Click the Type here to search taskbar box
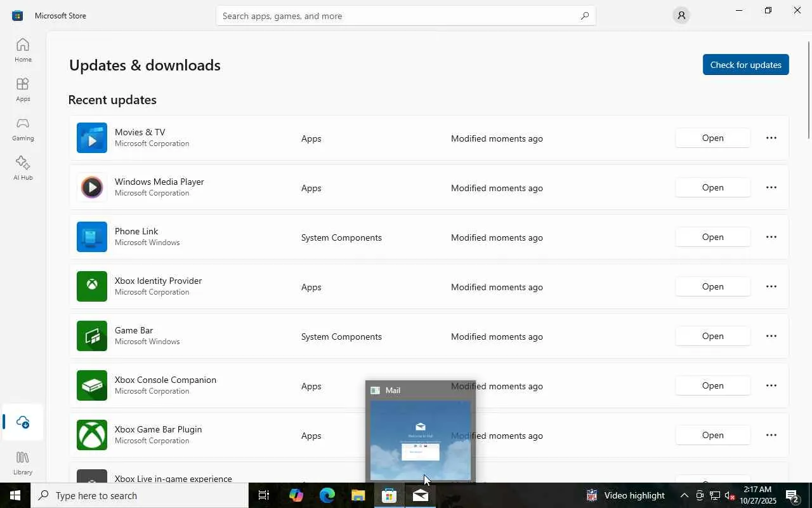 140,495
